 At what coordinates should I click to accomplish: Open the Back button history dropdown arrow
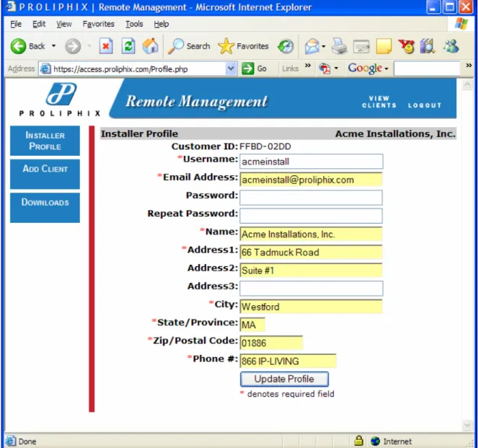tap(53, 46)
